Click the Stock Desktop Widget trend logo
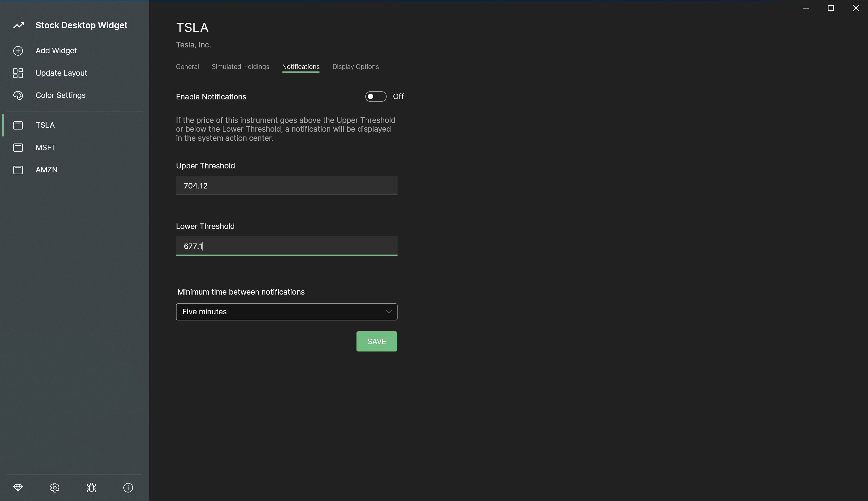 pyautogui.click(x=19, y=25)
